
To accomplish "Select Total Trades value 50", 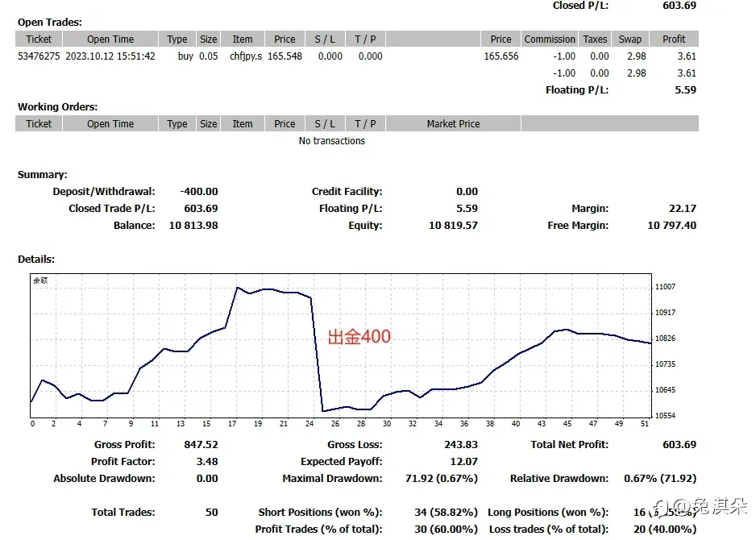I will pyautogui.click(x=212, y=512).
